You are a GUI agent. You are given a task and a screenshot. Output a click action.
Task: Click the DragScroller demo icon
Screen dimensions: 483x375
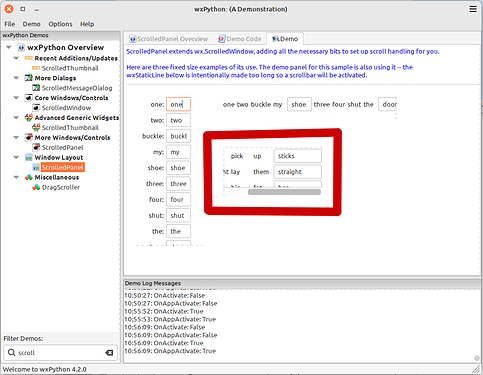tap(36, 187)
